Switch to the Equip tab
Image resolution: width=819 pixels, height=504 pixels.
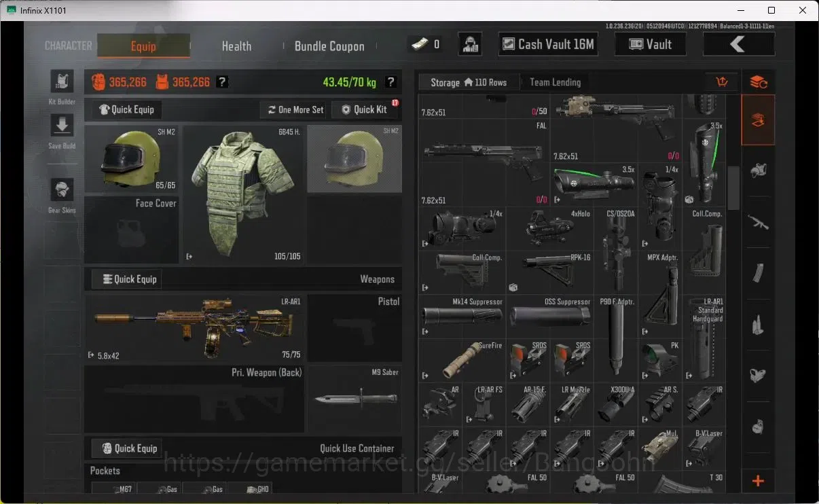tap(143, 46)
